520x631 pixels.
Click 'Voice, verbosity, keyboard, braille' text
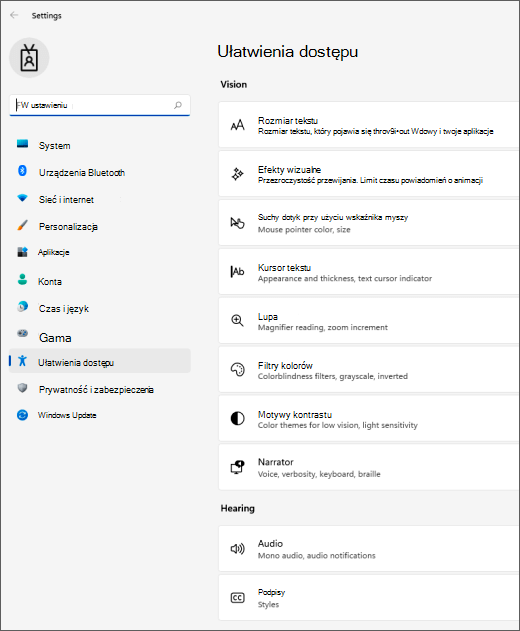pyautogui.click(x=319, y=474)
